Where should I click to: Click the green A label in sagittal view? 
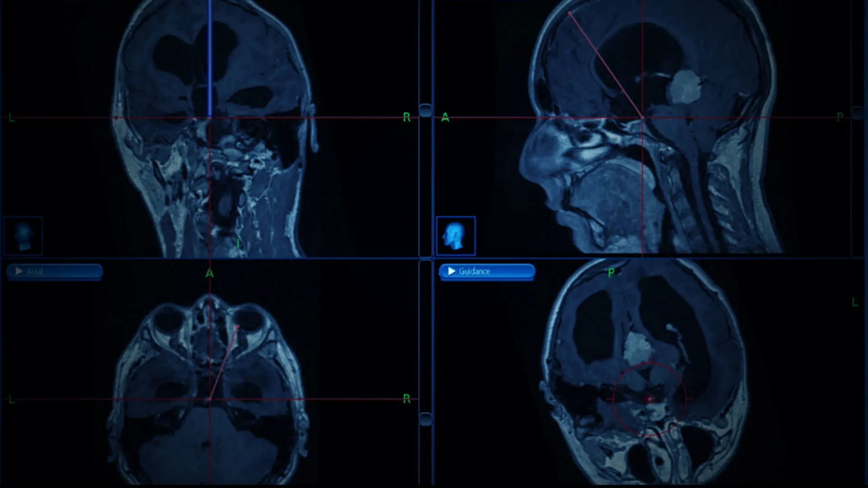[445, 117]
